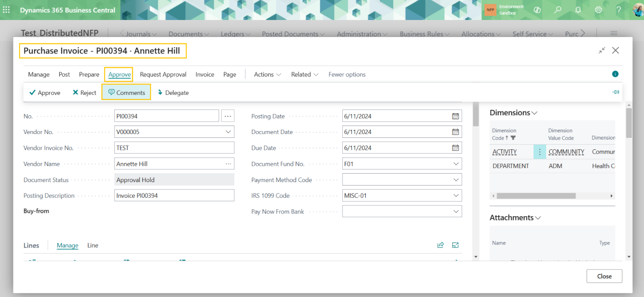Open the Post tab
Screen dimensions: 644x297
(64, 74)
